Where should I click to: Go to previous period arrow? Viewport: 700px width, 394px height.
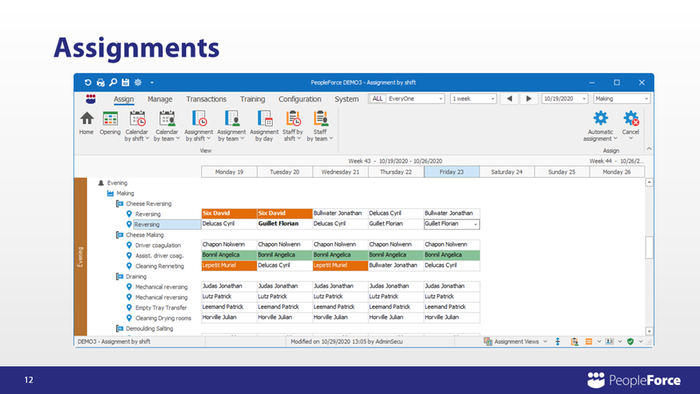click(x=509, y=99)
